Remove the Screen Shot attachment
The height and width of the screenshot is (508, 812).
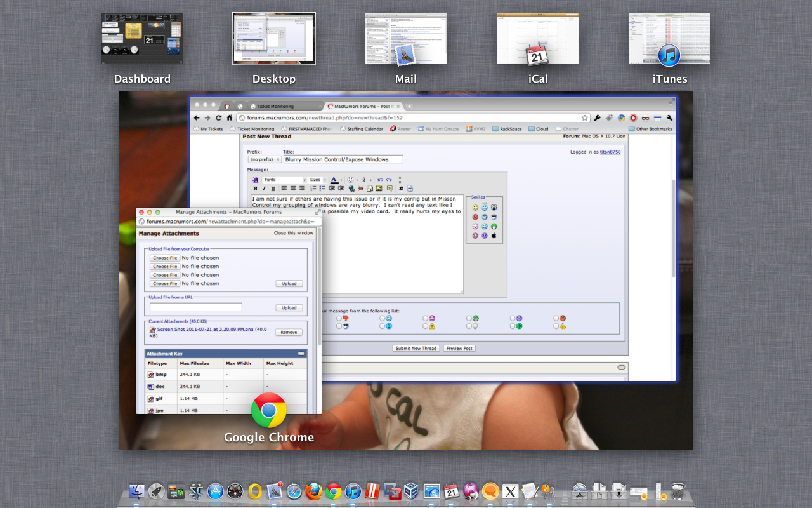(289, 332)
